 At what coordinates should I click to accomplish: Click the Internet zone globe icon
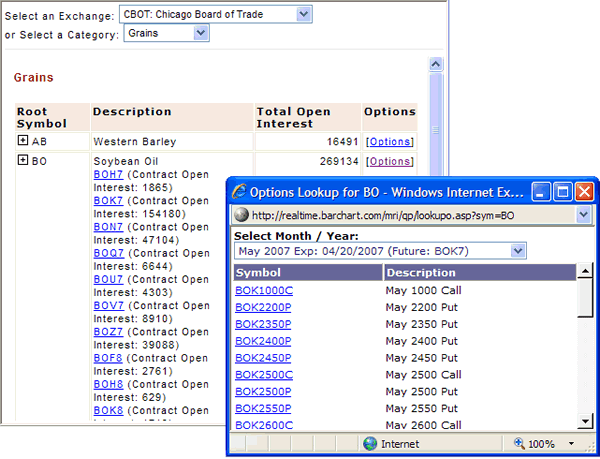(x=370, y=443)
